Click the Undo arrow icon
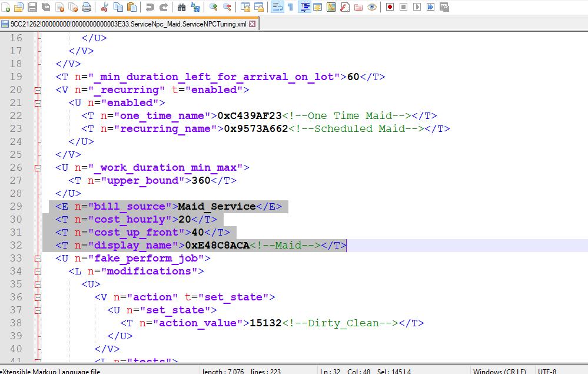Viewport: 588px width, 374px height. tap(150, 7)
